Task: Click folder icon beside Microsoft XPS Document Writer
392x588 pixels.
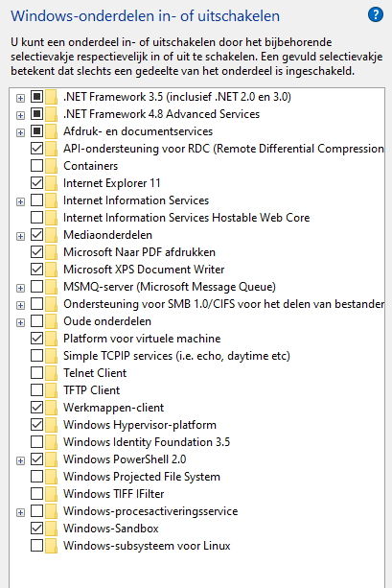Action: pos(52,270)
